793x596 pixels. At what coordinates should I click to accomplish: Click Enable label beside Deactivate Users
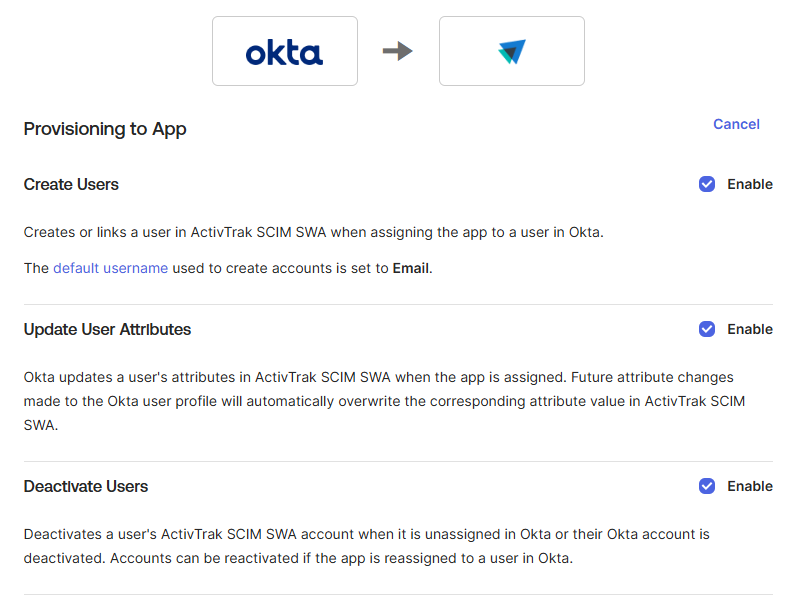(x=750, y=486)
